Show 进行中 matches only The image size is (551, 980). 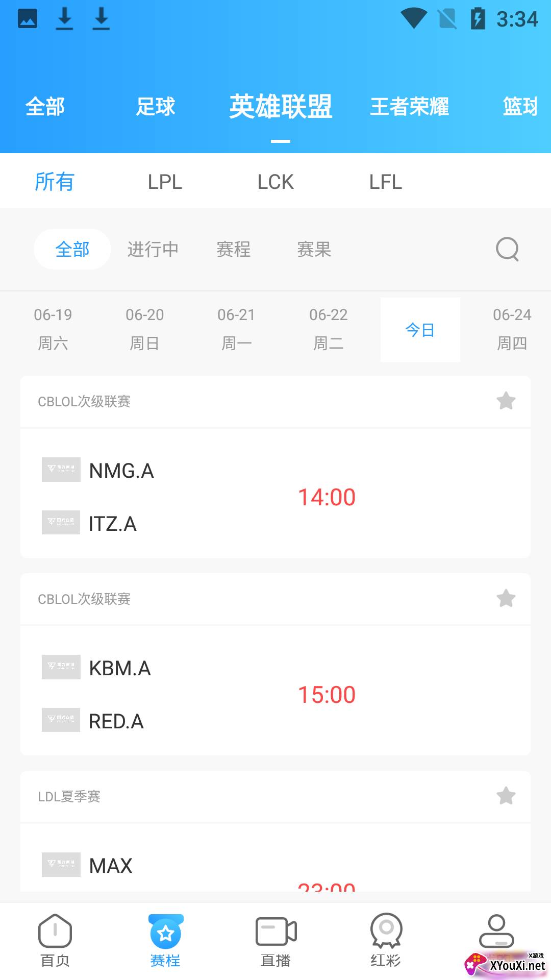click(x=153, y=250)
